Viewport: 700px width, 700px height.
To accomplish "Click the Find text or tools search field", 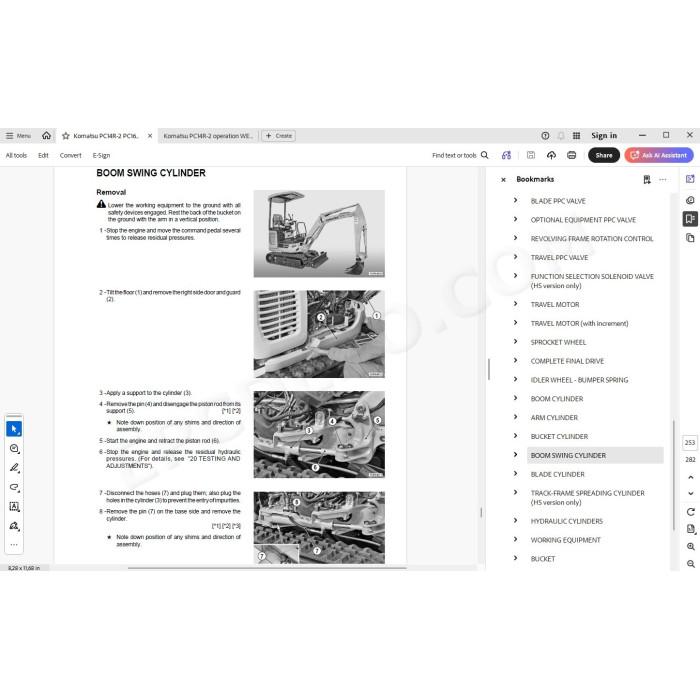I will pyautogui.click(x=460, y=155).
